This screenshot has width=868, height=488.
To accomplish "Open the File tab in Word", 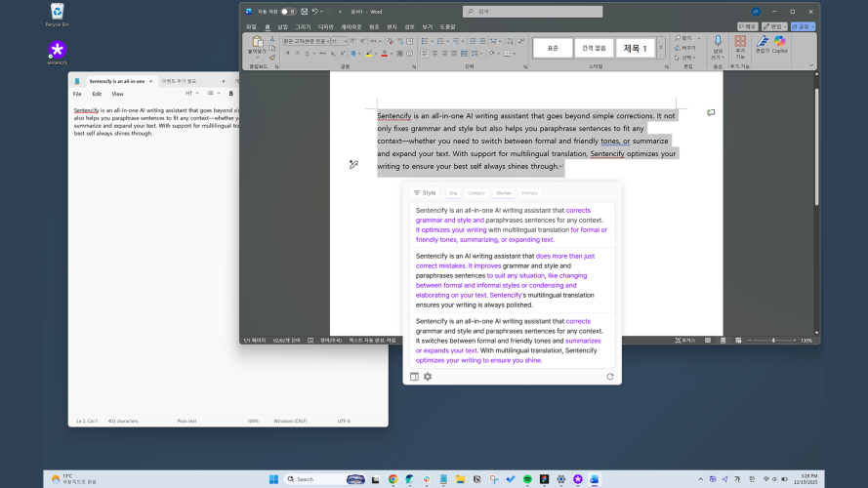I will click(251, 26).
